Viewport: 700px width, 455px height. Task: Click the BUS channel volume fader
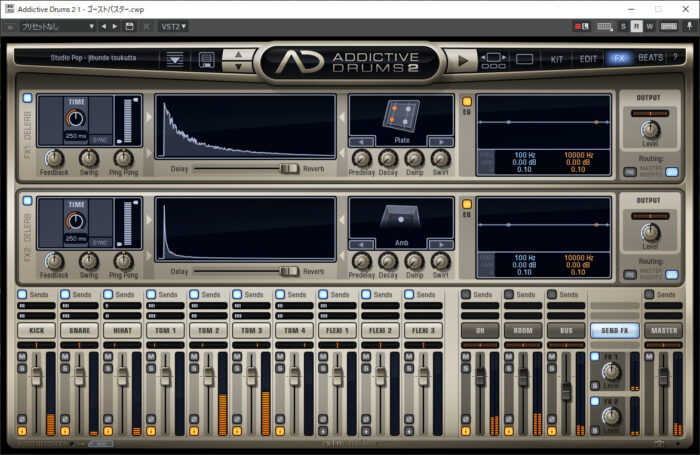click(x=566, y=391)
